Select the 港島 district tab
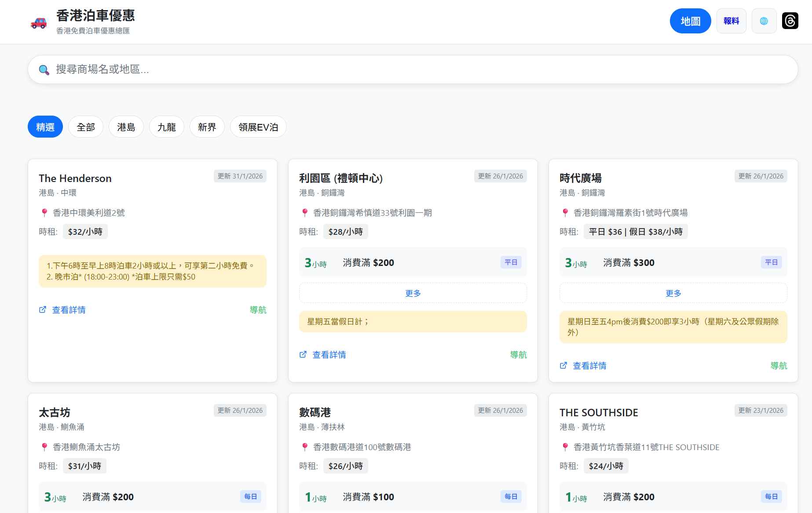Viewport: 812px width, 513px height. 126,127
